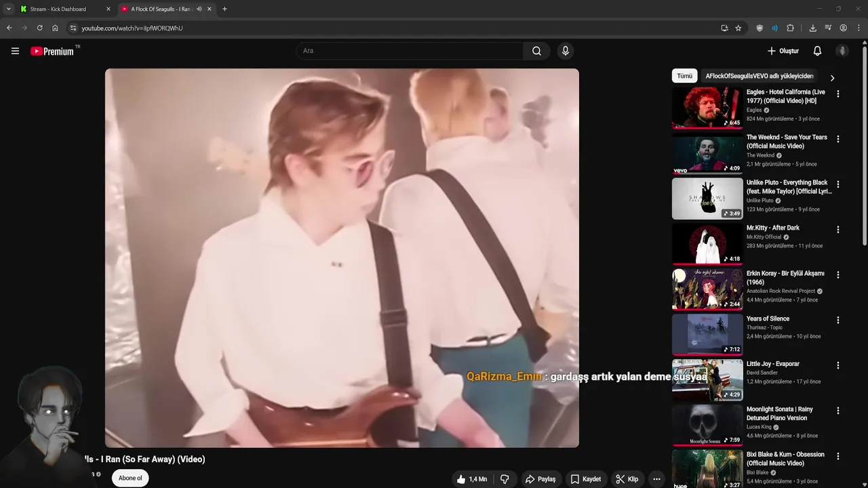Open the blue sound wave extension
This screenshot has height=488, width=868.
pos(774,28)
